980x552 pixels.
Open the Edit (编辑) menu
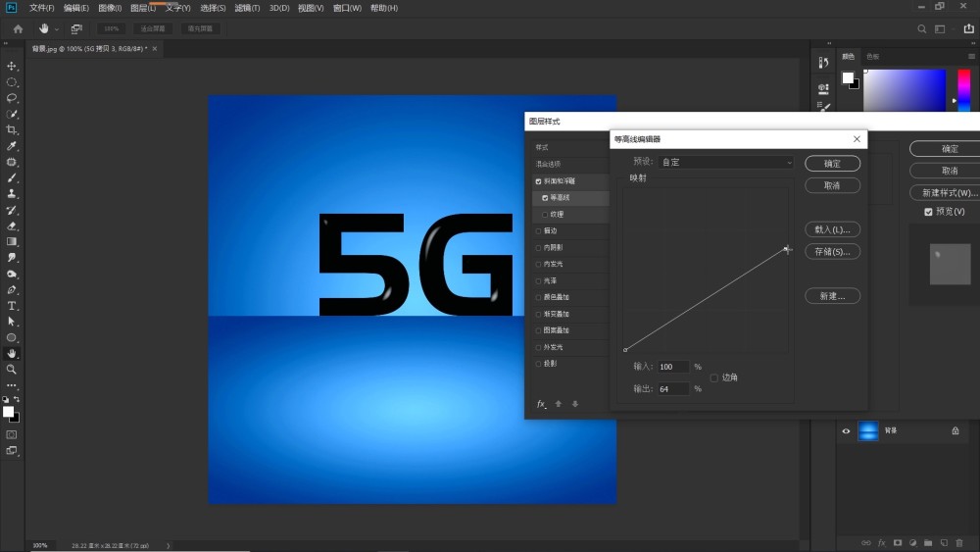tap(76, 8)
